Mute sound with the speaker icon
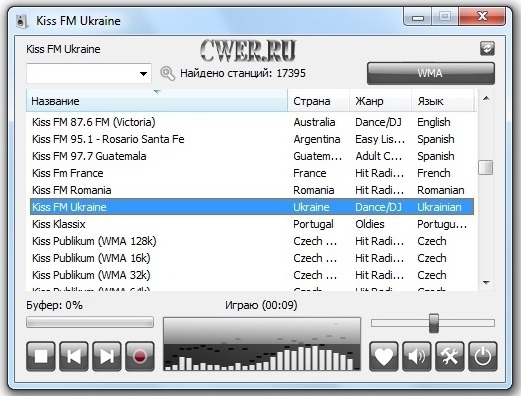521x396 pixels. [x=417, y=356]
